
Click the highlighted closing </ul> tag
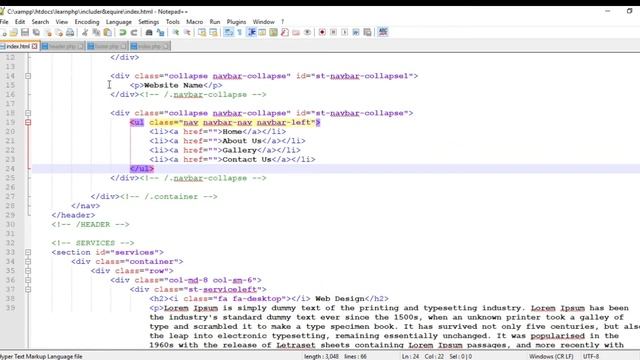142,169
